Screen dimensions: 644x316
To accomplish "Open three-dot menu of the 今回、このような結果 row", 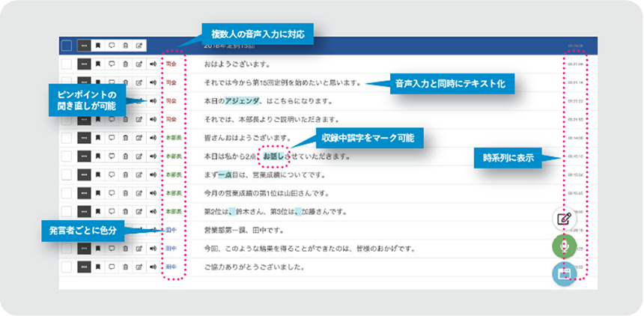I will (84, 248).
